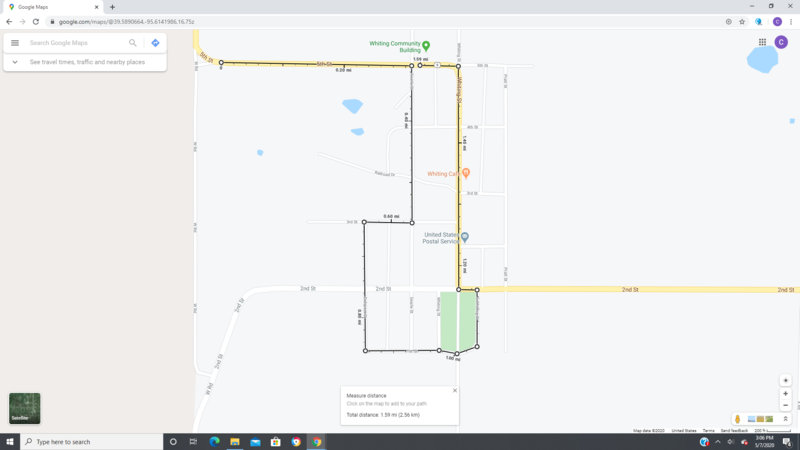Select the Street View pegman
800x450 pixels.
click(737, 419)
